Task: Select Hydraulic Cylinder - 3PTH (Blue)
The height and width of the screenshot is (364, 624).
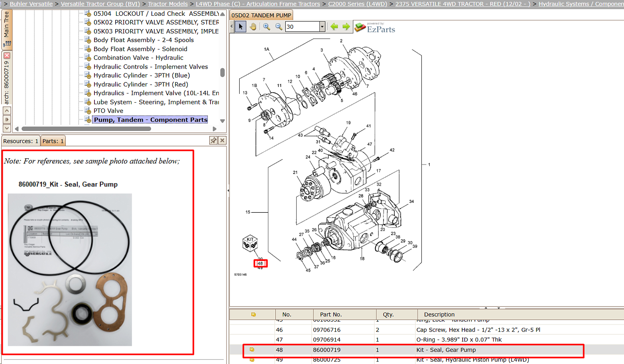Action: 141,75
